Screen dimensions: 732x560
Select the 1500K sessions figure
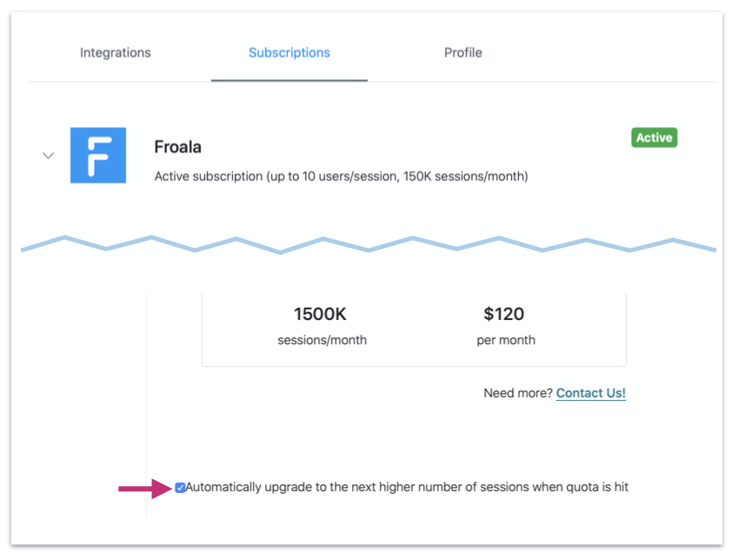(320, 315)
